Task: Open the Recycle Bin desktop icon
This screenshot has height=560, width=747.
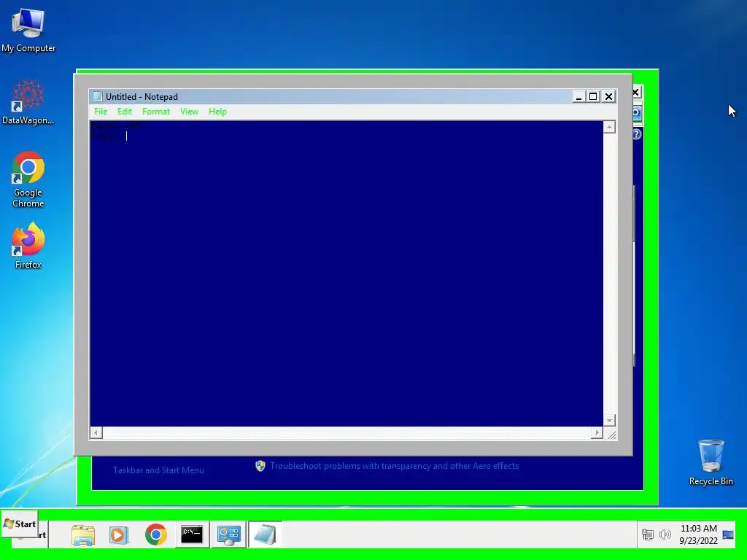Action: (711, 462)
